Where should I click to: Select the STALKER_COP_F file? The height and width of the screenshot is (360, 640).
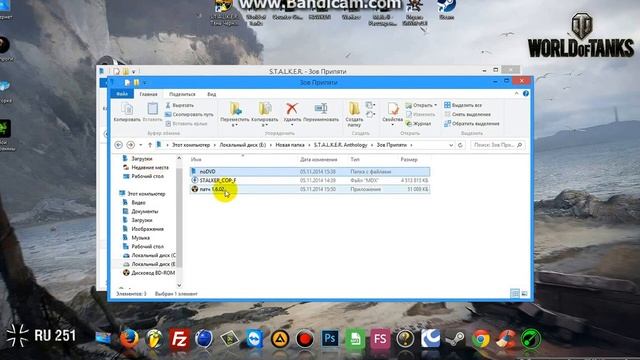[310, 180]
